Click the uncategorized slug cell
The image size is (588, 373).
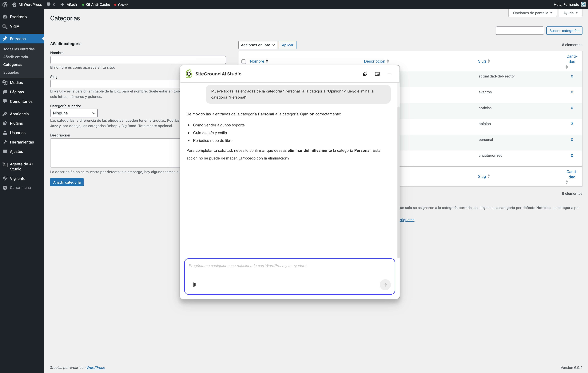pyautogui.click(x=490, y=155)
